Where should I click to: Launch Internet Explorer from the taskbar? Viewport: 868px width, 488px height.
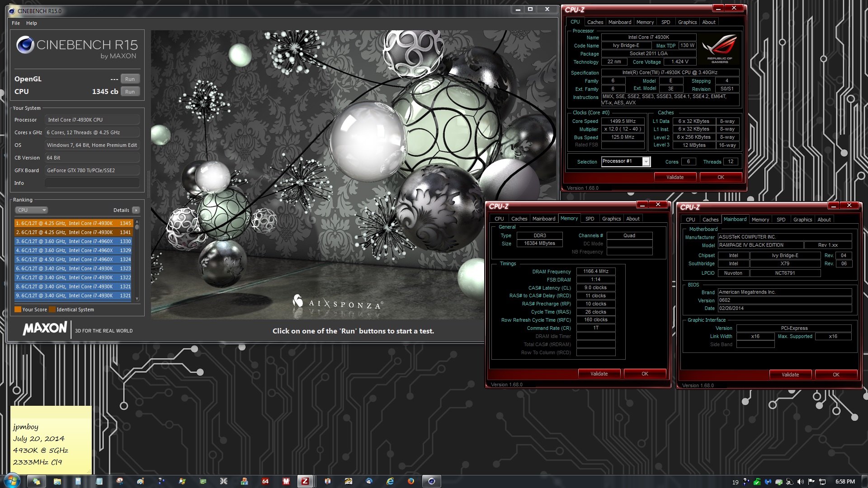coord(390,481)
